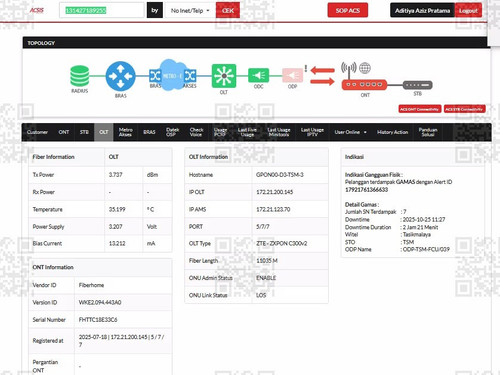
Task: Select the faded red ODP icon
Action: [x=292, y=75]
